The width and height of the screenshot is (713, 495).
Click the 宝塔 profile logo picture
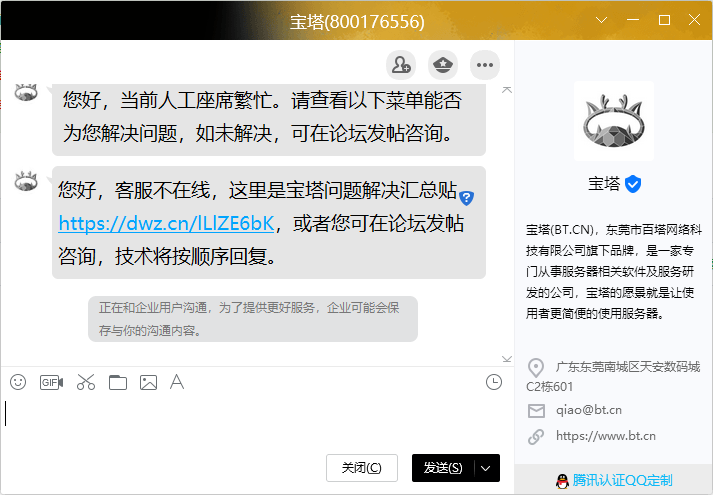coord(614,121)
